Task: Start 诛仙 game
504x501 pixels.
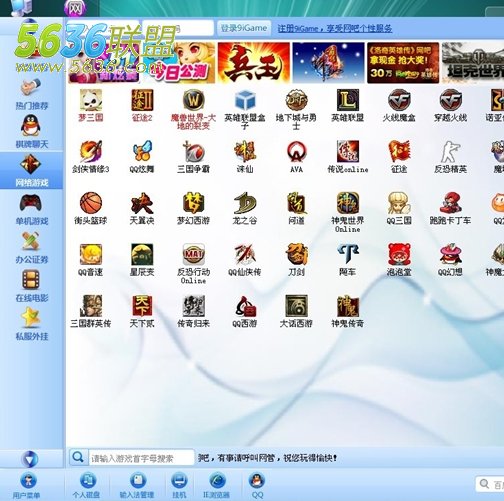Action: tap(245, 157)
